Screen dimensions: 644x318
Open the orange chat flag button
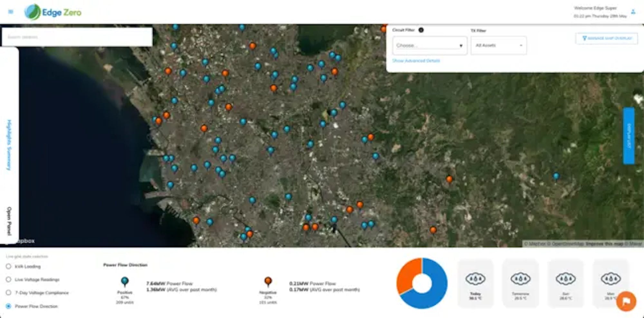click(x=626, y=301)
